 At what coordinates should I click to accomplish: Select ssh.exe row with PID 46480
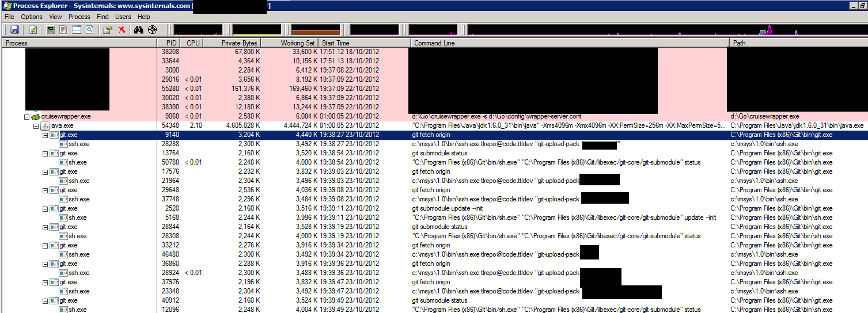[x=435, y=254]
